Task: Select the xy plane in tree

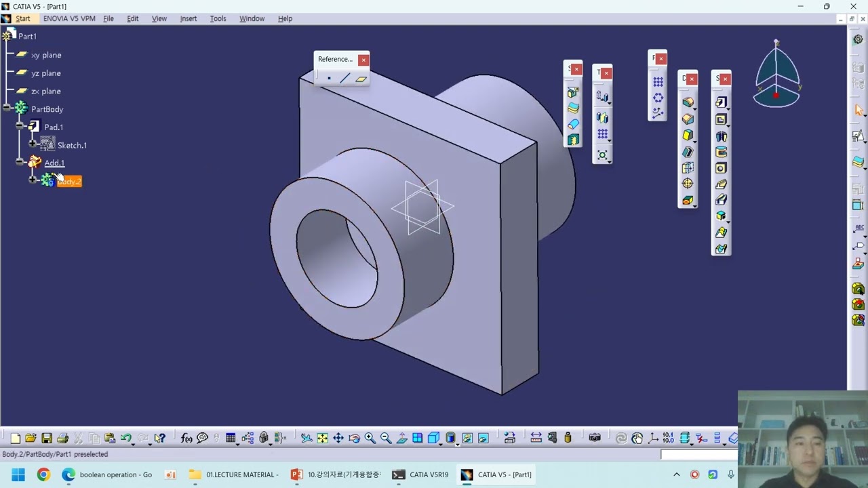Action: tap(46, 55)
